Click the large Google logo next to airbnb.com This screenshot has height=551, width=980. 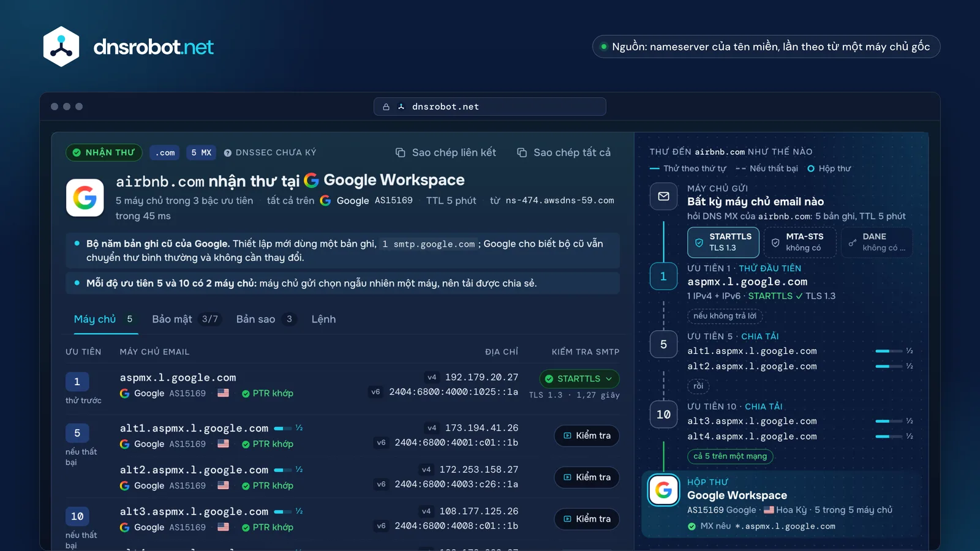point(85,198)
